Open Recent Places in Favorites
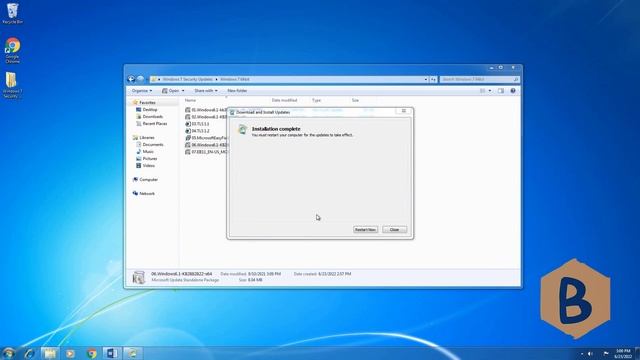 pos(154,124)
